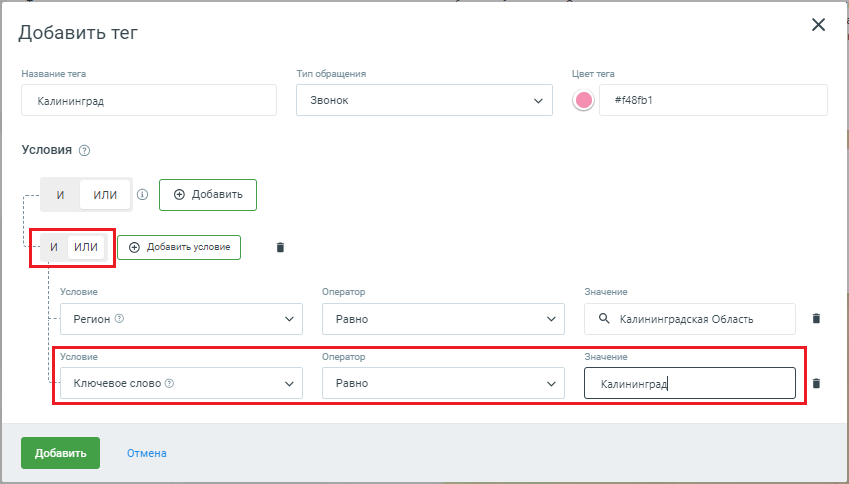Open the Регион condition dropdown
849x484 pixels.
point(181,319)
